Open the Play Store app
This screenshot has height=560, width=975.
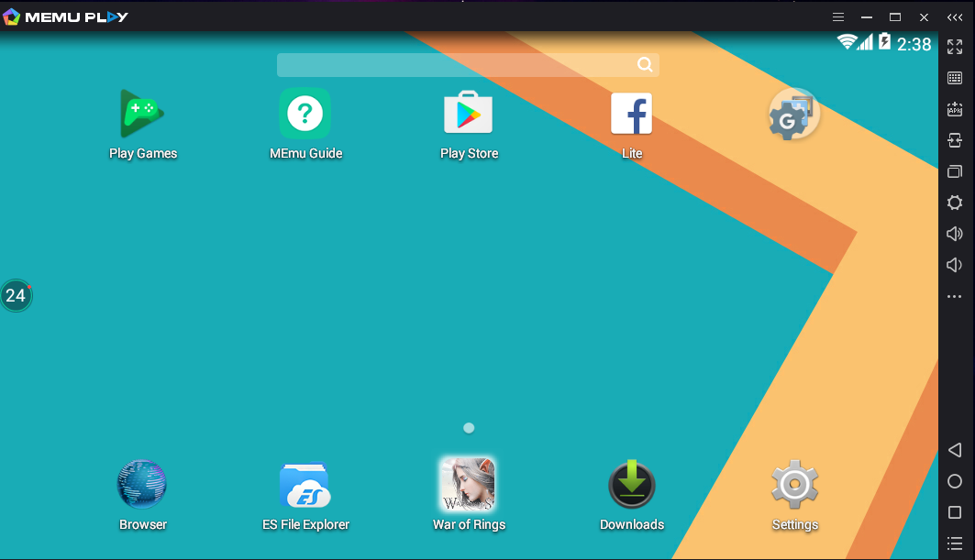coord(468,114)
